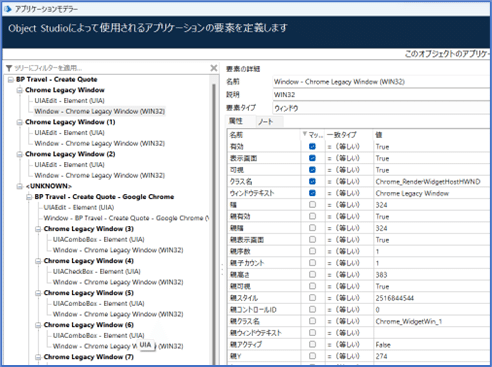Screen dimensions: 492x367
Task: Click the 名前 field with Window - Chrome Legacy Window
Action: [382, 82]
